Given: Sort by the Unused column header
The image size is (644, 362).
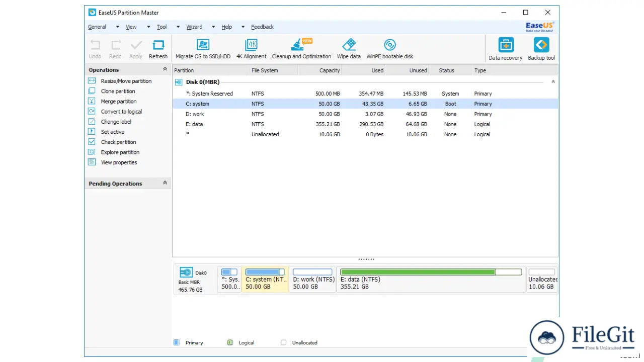Looking at the screenshot, I should [408, 70].
